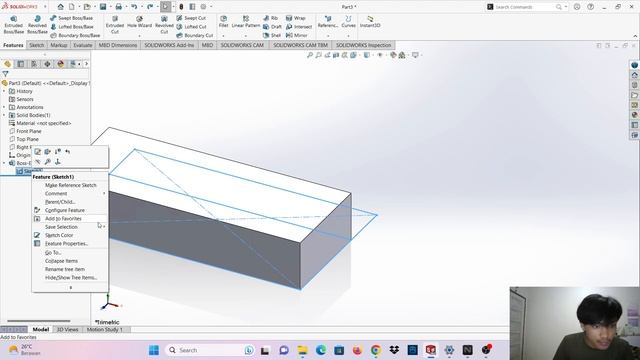
Task: Choose Hide/Show Tree Items entry
Action: 71,278
